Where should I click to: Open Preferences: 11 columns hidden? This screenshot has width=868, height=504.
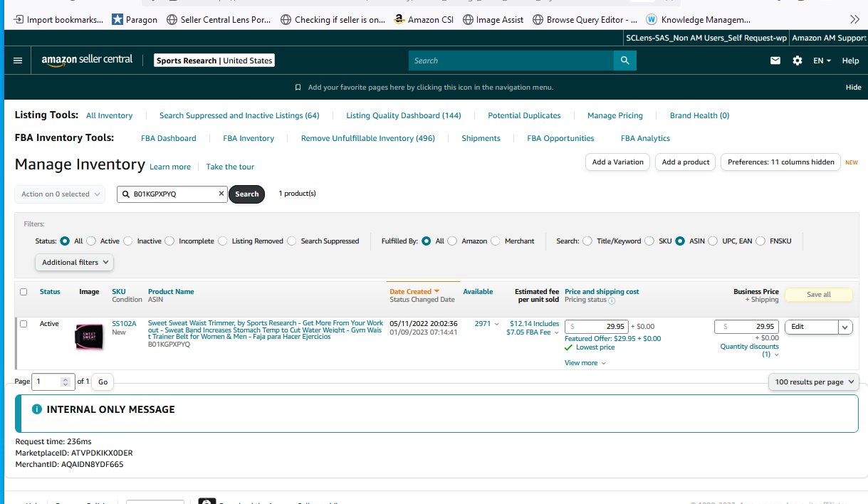[x=780, y=162]
